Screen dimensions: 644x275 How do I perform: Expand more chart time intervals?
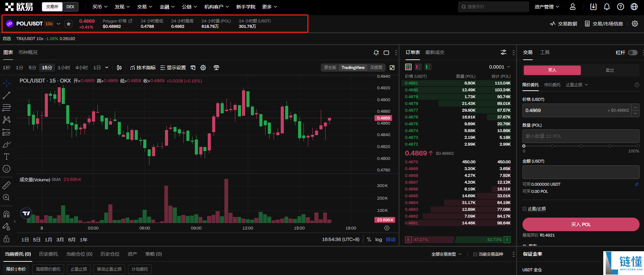(x=107, y=68)
